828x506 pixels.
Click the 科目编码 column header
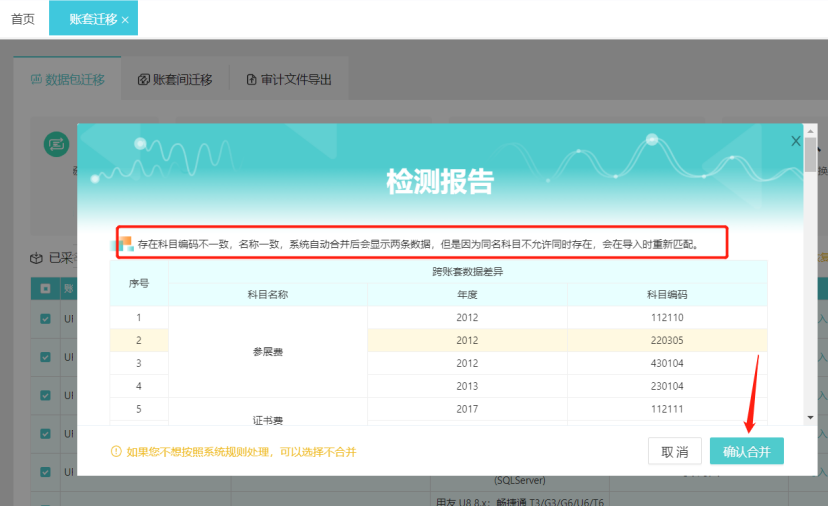pos(666,295)
